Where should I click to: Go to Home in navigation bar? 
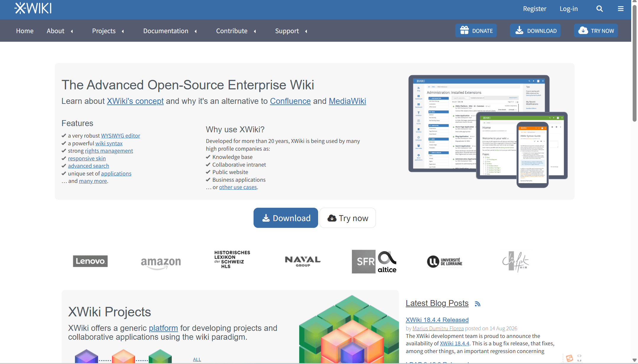point(25,31)
